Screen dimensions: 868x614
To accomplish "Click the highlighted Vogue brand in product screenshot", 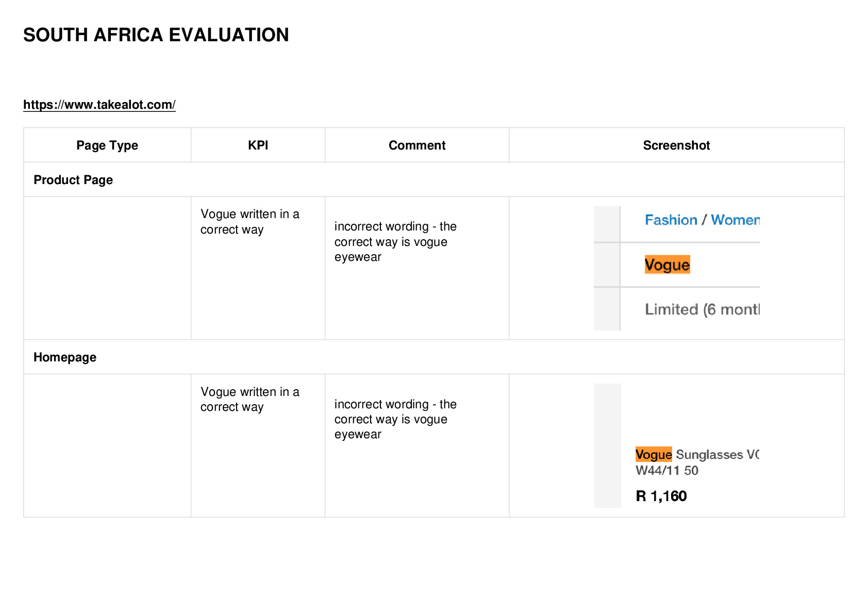I will [667, 265].
